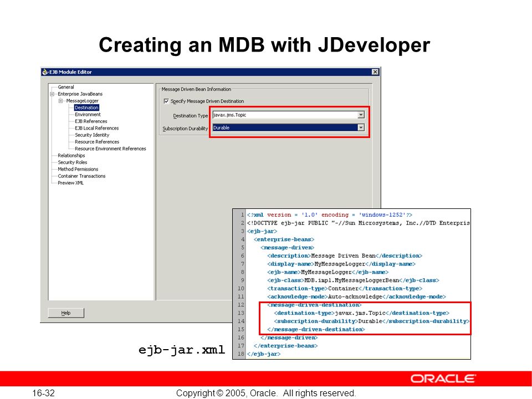Open Preview XML in the tree
The height and width of the screenshot is (399, 532).
coord(70,183)
